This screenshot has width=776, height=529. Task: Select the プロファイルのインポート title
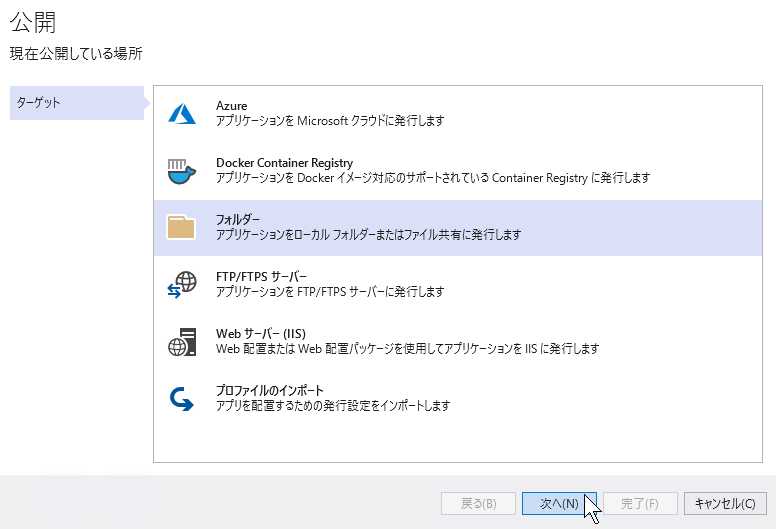coord(270,390)
